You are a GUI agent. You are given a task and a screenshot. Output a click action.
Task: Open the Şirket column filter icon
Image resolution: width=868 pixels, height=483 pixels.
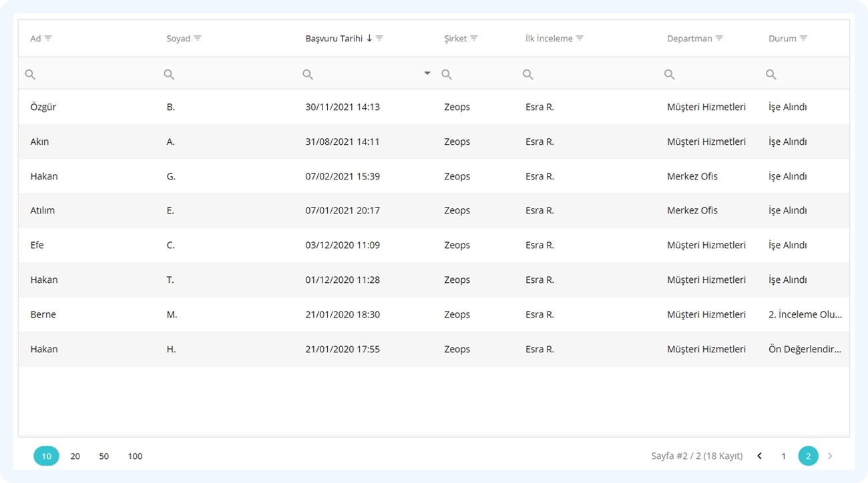[x=474, y=39]
